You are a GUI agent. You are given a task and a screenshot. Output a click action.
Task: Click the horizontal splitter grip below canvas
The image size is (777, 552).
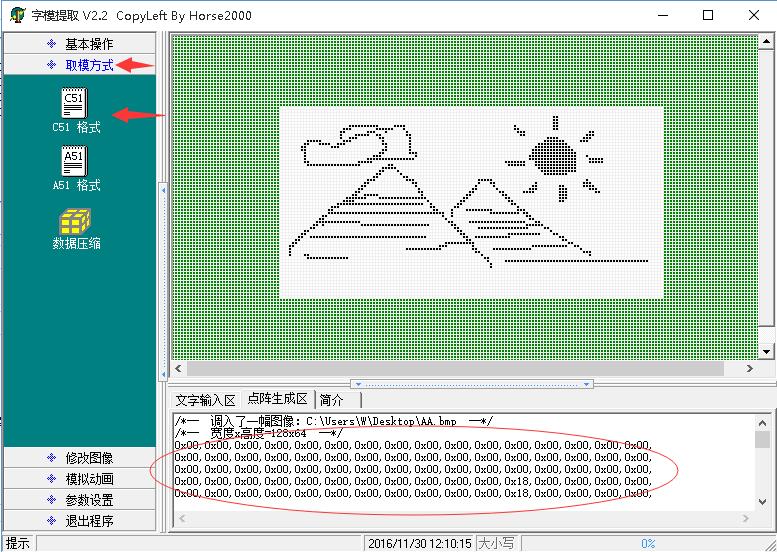pyautogui.click(x=472, y=384)
